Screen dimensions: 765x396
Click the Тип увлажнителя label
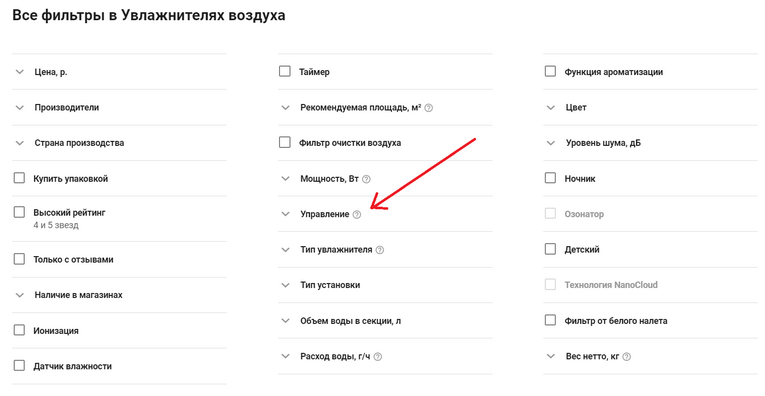coord(336,250)
